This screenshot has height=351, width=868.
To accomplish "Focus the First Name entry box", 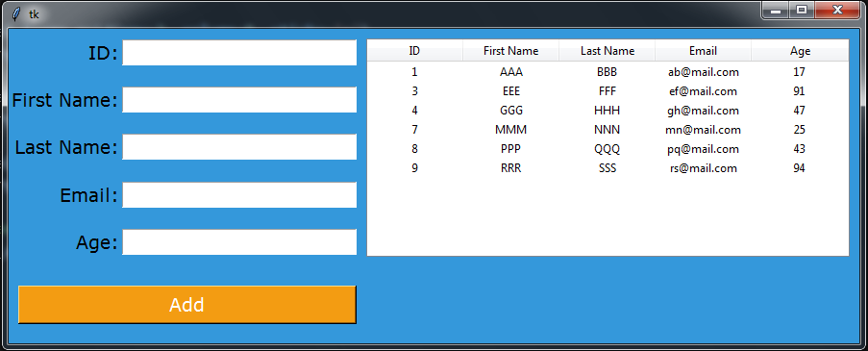I will (239, 100).
